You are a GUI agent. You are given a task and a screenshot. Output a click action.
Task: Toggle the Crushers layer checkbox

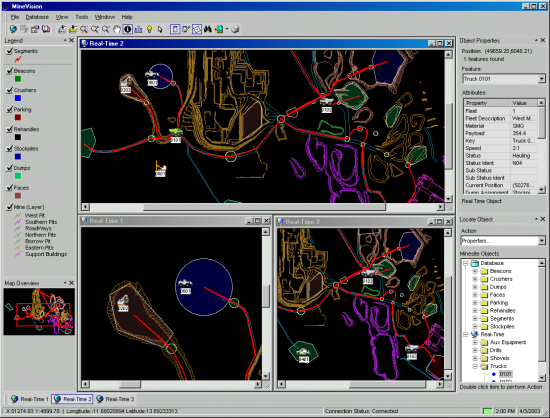point(9,90)
